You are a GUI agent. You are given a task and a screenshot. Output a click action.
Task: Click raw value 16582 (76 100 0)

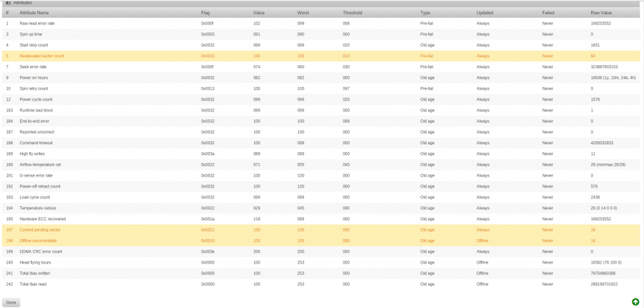click(606, 262)
